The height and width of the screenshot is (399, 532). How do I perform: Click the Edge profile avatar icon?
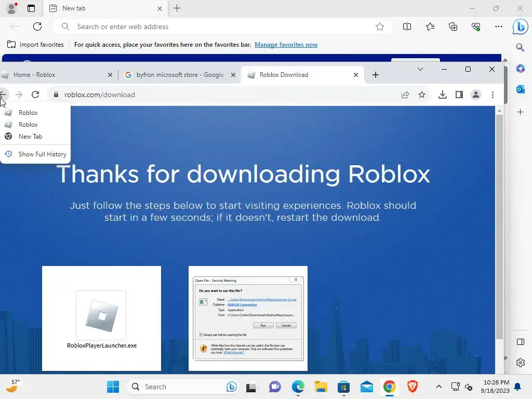click(x=12, y=8)
